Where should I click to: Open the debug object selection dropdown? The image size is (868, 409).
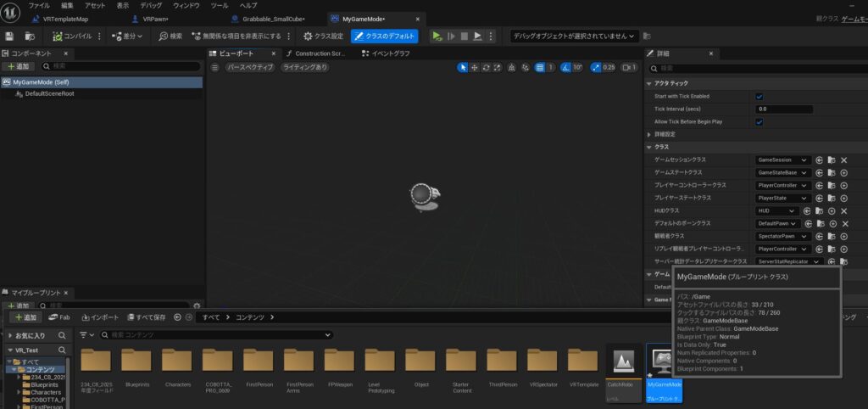[x=574, y=36]
